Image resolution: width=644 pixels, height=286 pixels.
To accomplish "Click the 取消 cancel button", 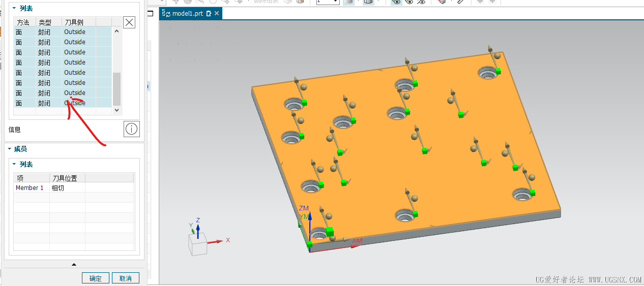I will [x=126, y=278].
